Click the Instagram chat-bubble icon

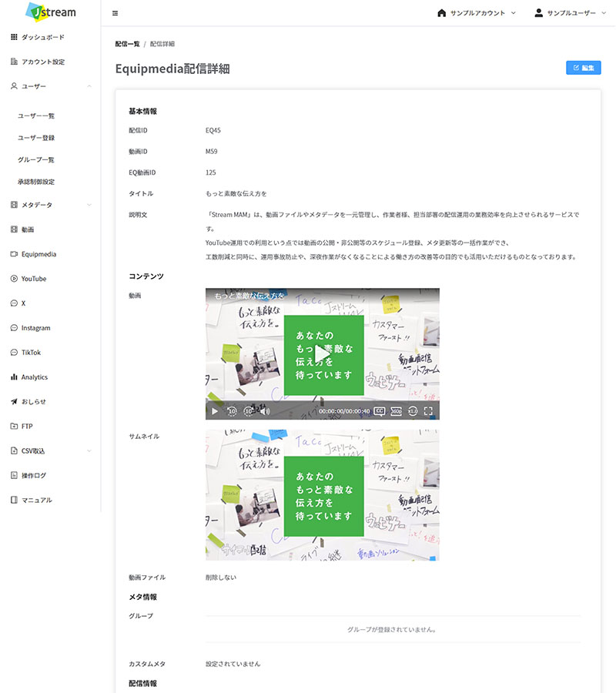[x=14, y=328]
